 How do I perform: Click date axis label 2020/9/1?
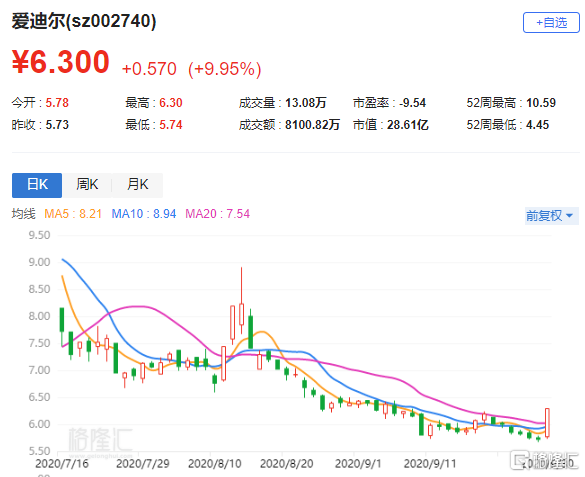tap(358, 464)
